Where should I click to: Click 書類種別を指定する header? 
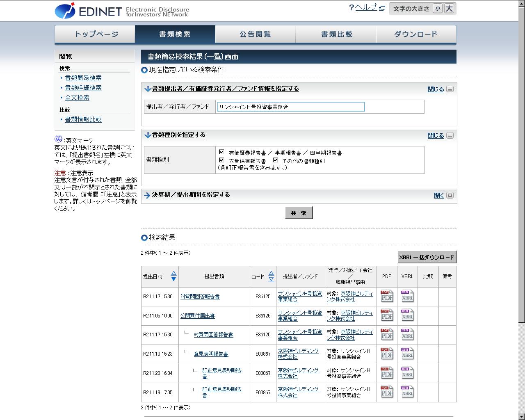[178, 135]
